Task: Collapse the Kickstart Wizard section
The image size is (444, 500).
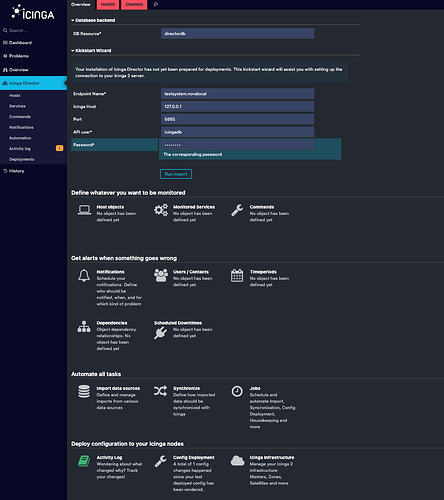Action: tap(91, 51)
